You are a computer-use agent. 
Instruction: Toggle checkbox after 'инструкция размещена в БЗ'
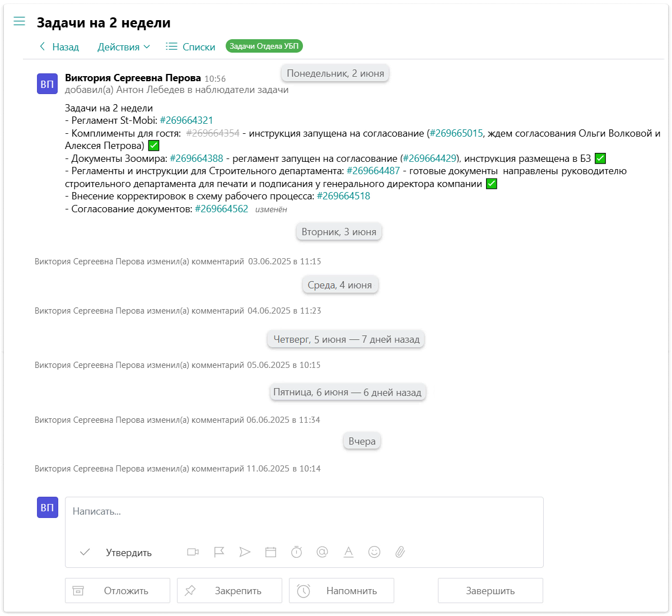(600, 158)
